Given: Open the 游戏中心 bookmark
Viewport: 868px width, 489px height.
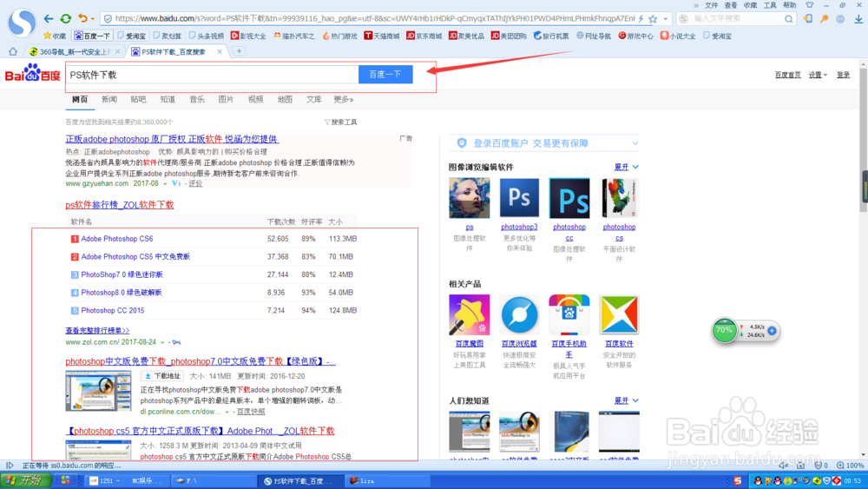Looking at the screenshot, I should [x=635, y=36].
